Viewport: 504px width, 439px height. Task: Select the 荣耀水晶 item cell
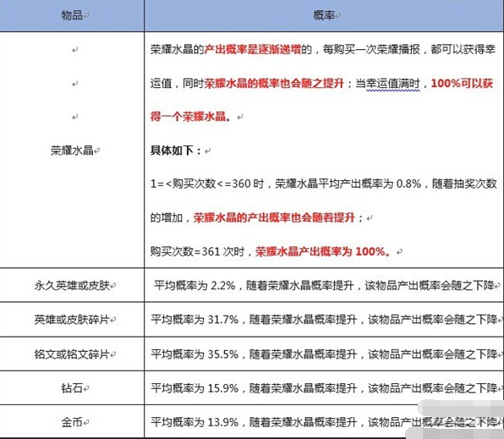coord(72,151)
